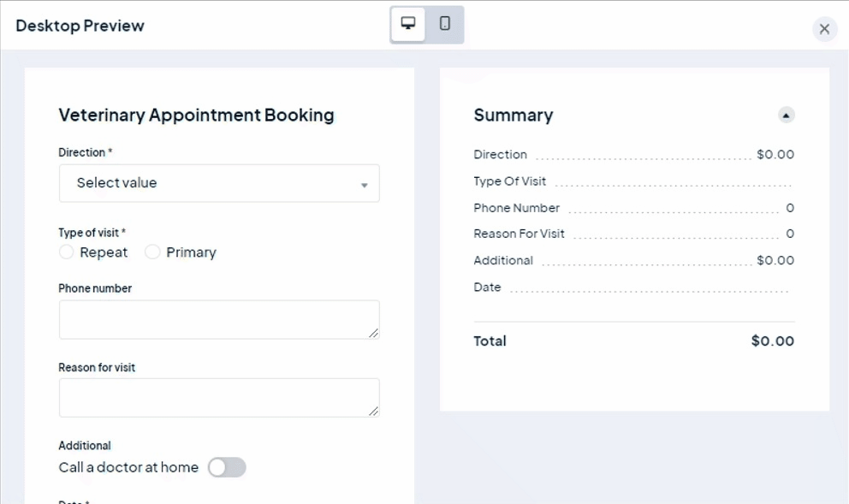Collapse the Summary panel arrow

[x=786, y=115]
